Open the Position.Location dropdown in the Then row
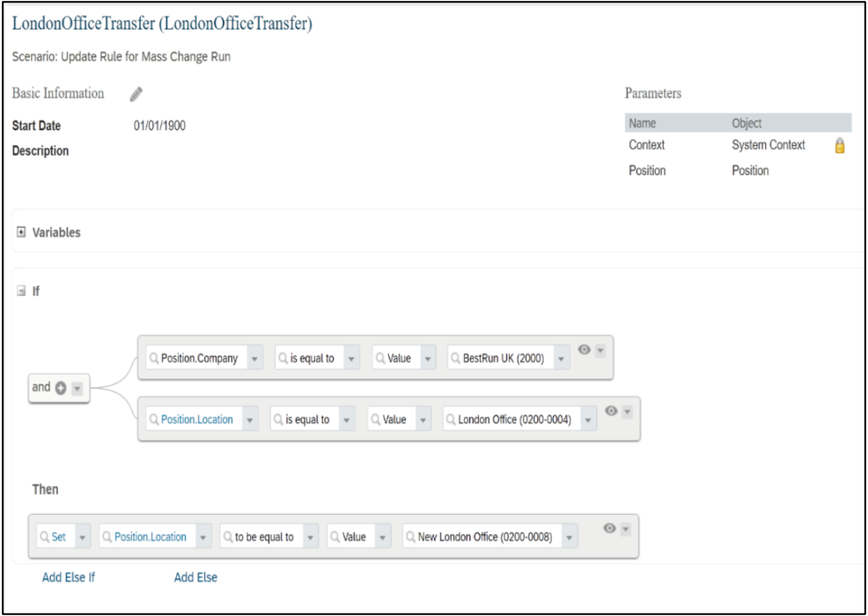The width and height of the screenshot is (868, 616). click(x=203, y=537)
